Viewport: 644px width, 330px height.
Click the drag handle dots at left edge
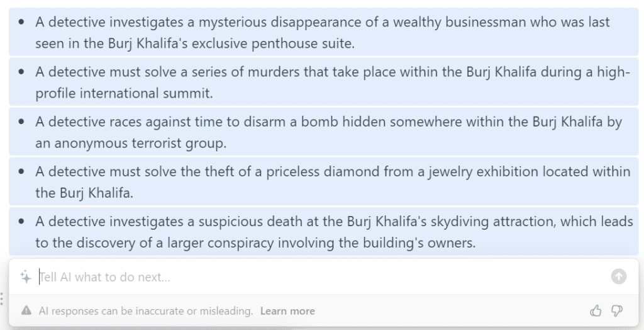(3, 300)
